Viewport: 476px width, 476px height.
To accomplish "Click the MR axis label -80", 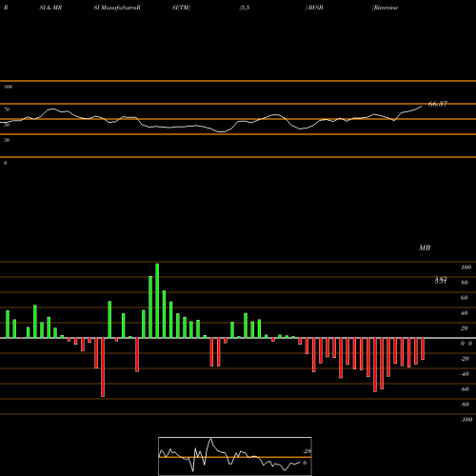I will (465, 405).
